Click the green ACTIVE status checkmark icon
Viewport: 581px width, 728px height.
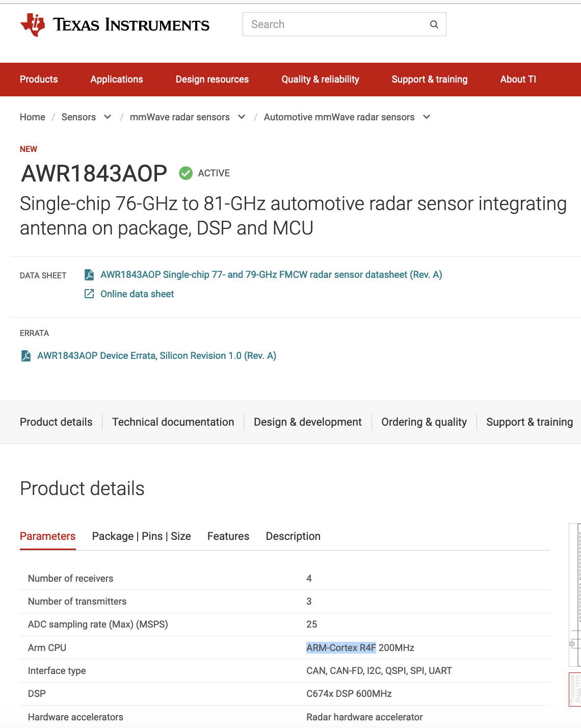pyautogui.click(x=186, y=173)
